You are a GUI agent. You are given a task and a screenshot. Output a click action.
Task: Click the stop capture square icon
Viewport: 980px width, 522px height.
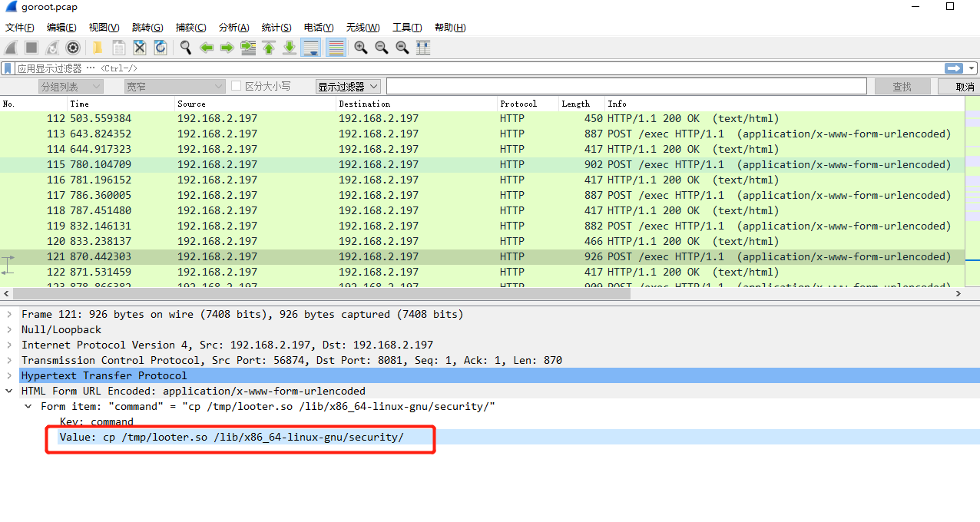coord(31,48)
